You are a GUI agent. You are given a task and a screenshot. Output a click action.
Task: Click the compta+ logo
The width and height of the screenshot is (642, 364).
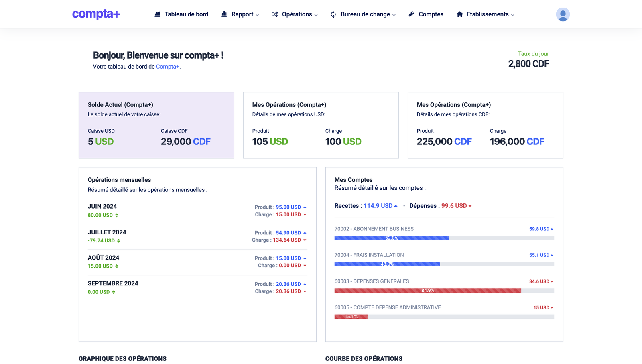point(96,14)
